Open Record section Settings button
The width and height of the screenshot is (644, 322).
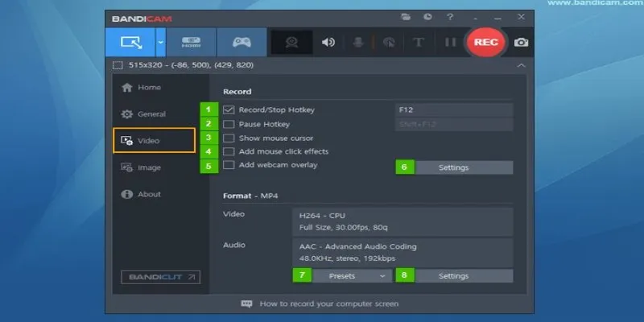(x=464, y=167)
